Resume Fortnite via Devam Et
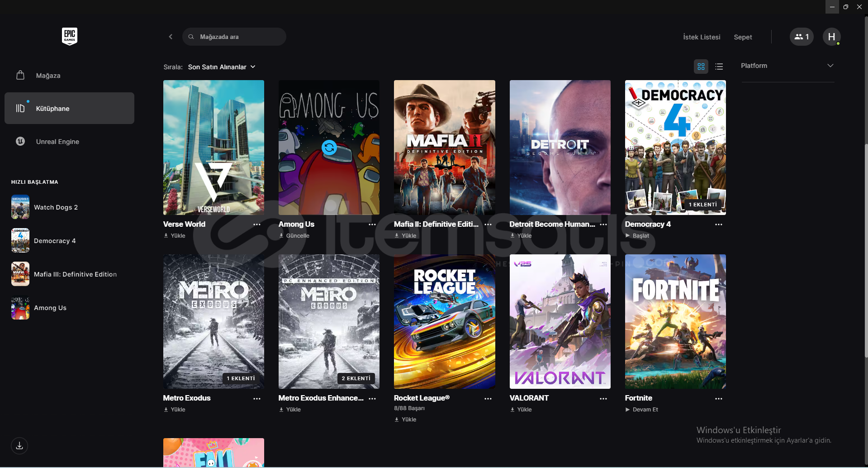Screen dimensions: 868x468 641,409
